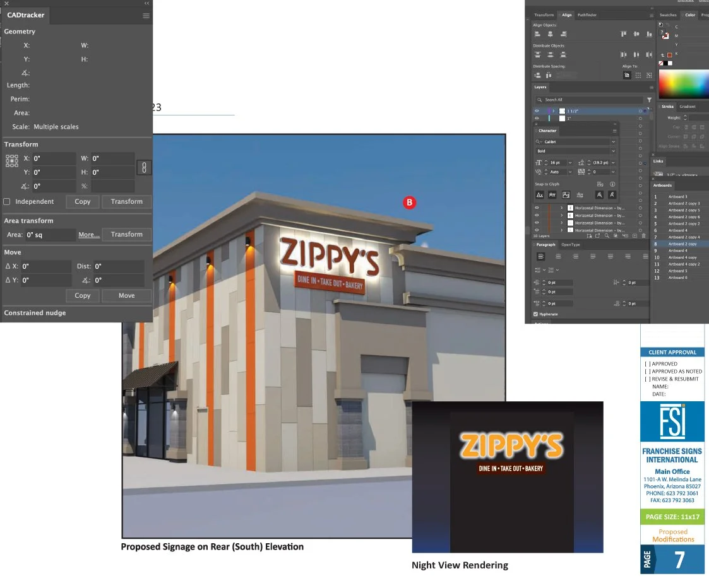Click Vertical Align Bottom icon

649,34
